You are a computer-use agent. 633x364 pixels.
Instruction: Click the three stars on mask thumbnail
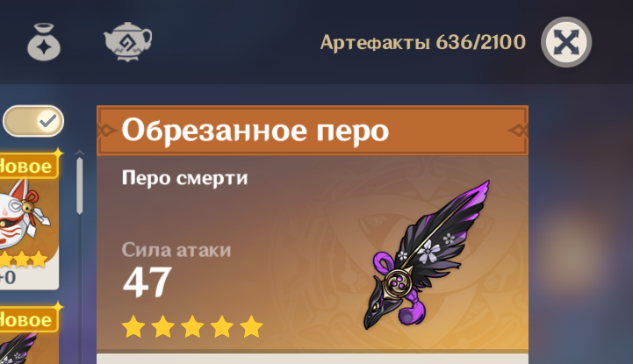[24, 260]
